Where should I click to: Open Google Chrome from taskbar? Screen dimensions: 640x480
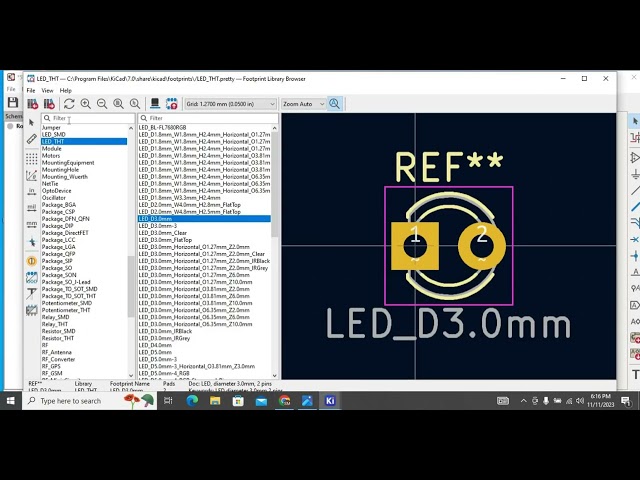[284, 401]
